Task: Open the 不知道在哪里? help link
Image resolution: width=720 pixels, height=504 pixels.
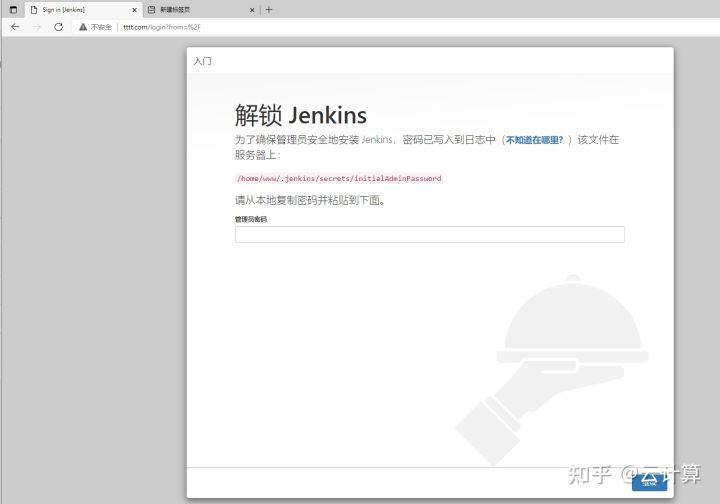Action: pos(534,140)
